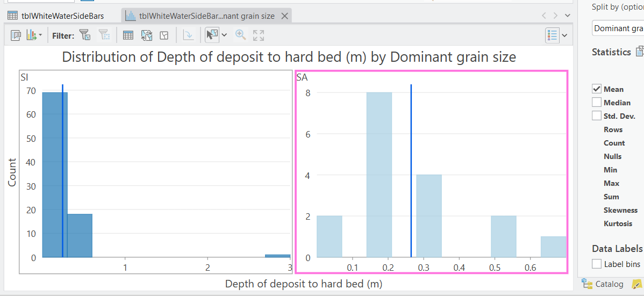The image size is (644, 296).
Task: Click the Count statistic label
Action: [614, 143]
